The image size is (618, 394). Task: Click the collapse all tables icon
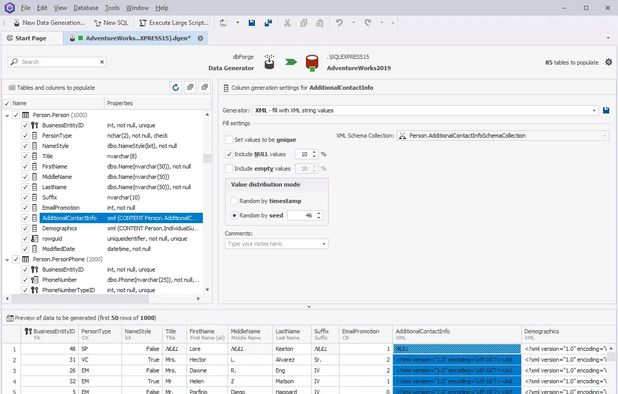(x=204, y=87)
